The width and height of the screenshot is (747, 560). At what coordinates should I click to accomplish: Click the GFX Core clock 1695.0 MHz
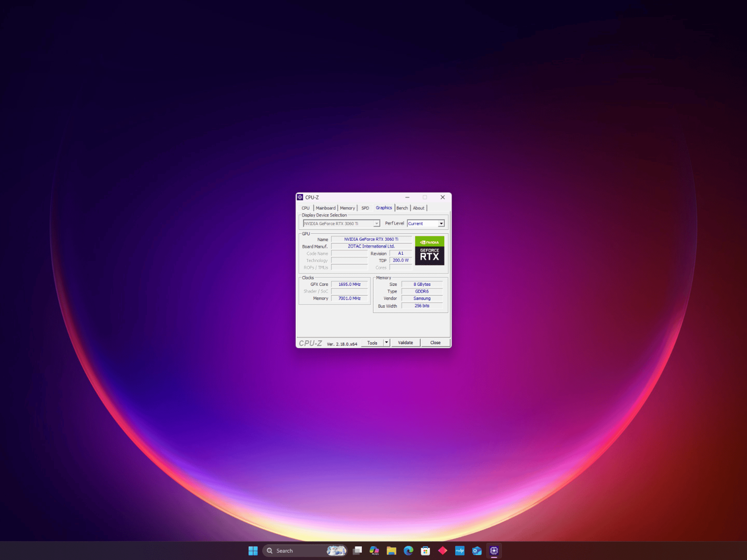tap(349, 284)
